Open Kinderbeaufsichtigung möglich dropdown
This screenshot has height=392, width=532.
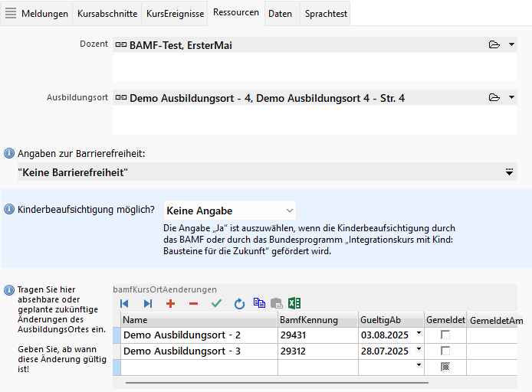pyautogui.click(x=289, y=211)
